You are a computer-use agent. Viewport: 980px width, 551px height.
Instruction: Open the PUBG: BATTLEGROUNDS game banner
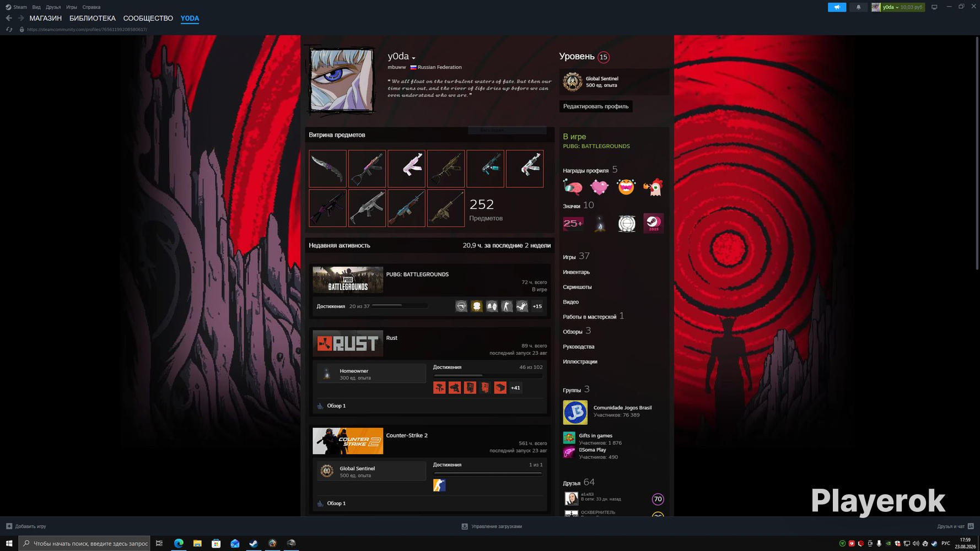tap(348, 280)
